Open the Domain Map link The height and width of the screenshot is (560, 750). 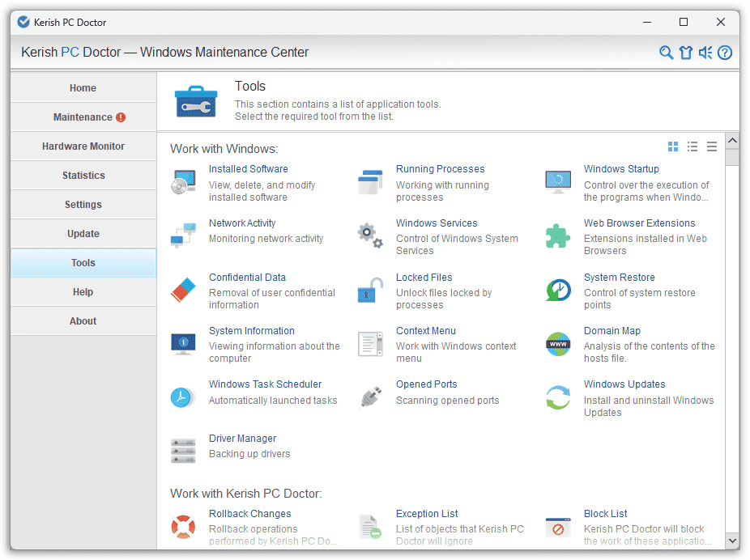pos(612,331)
